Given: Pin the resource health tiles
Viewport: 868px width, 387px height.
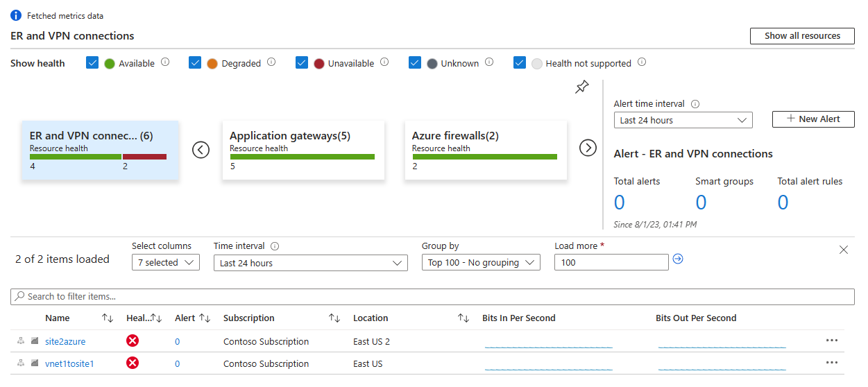Looking at the screenshot, I should (x=583, y=87).
